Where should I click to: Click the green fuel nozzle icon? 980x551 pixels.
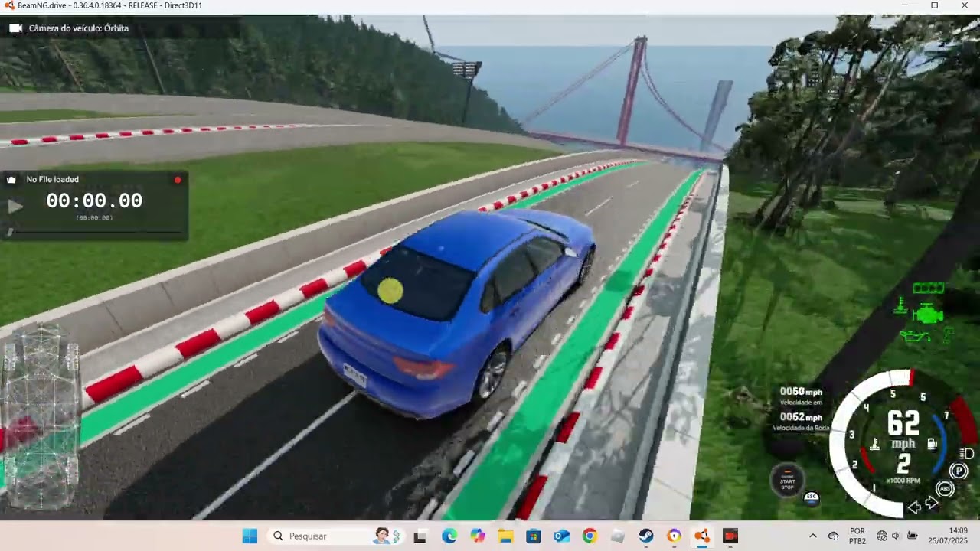pos(948,334)
